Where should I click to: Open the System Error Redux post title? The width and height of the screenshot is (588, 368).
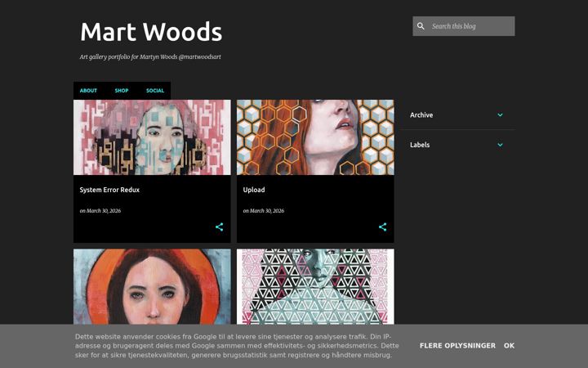pos(109,190)
